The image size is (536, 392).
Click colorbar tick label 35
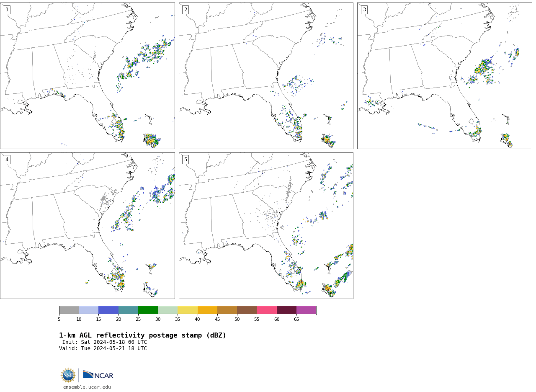click(x=178, y=320)
